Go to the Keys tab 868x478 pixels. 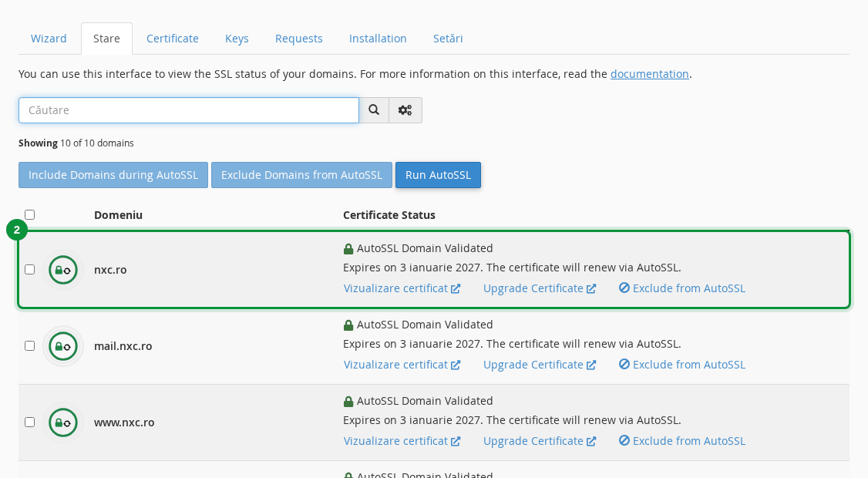tap(237, 39)
